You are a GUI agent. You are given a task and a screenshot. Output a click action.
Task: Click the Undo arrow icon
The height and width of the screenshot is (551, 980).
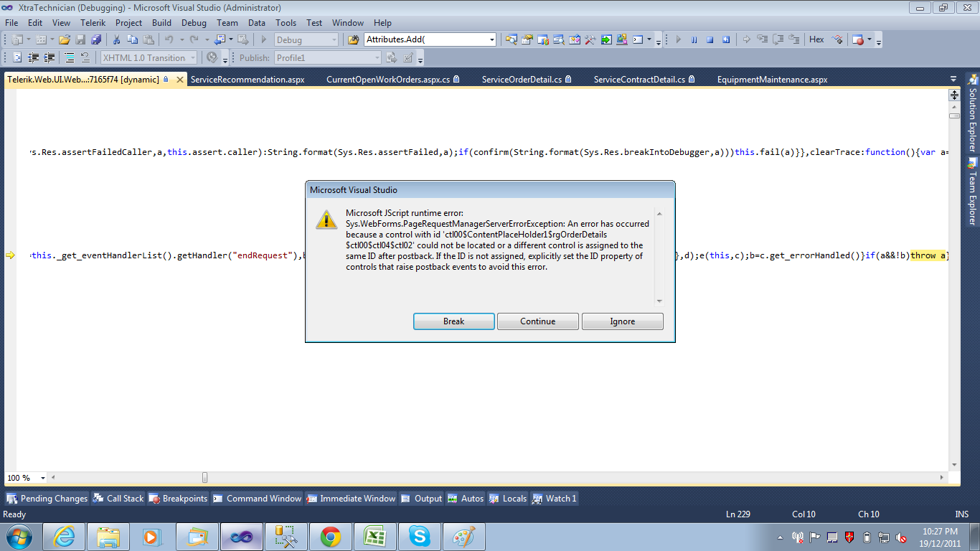(x=169, y=40)
